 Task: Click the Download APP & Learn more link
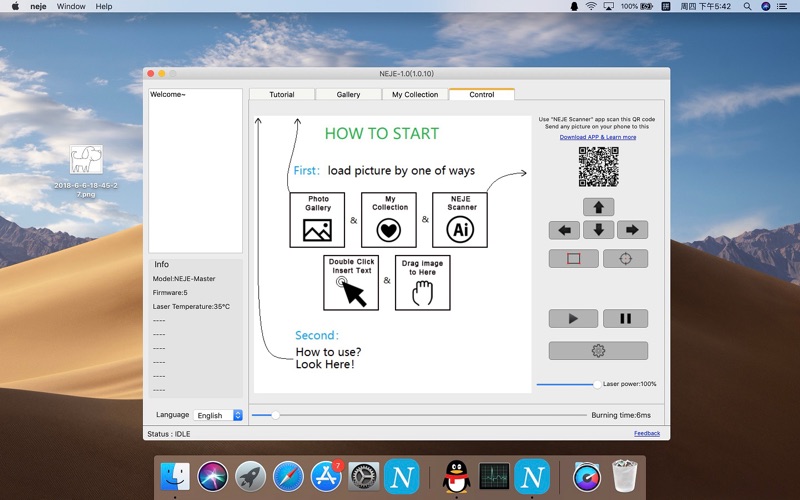click(598, 137)
